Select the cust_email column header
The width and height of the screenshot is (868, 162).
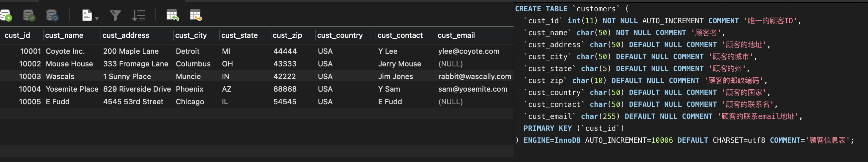[x=456, y=36]
